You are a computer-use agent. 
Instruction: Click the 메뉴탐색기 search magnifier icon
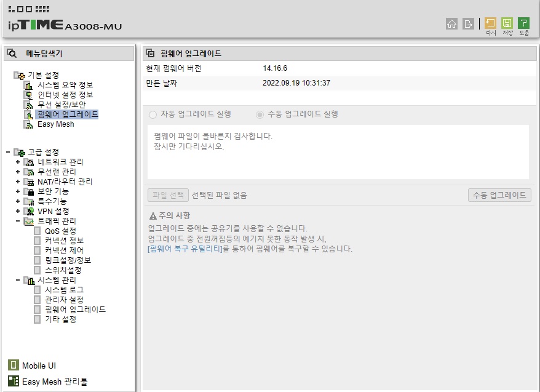[12, 54]
